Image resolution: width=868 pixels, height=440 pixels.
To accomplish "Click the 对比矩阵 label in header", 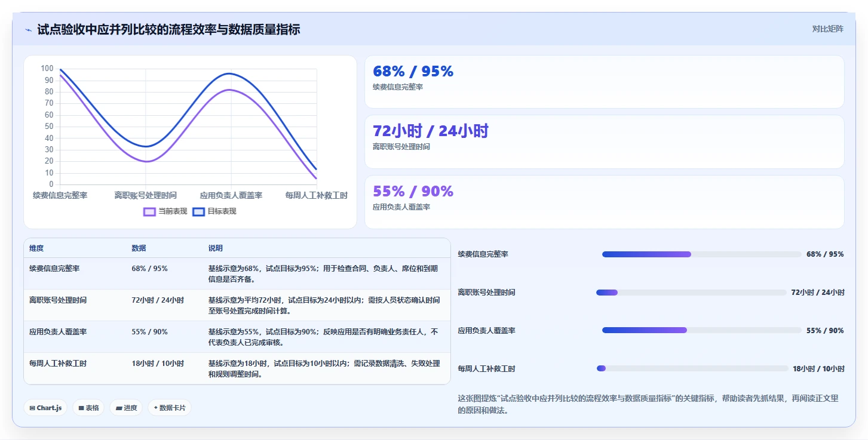I will tap(827, 29).
